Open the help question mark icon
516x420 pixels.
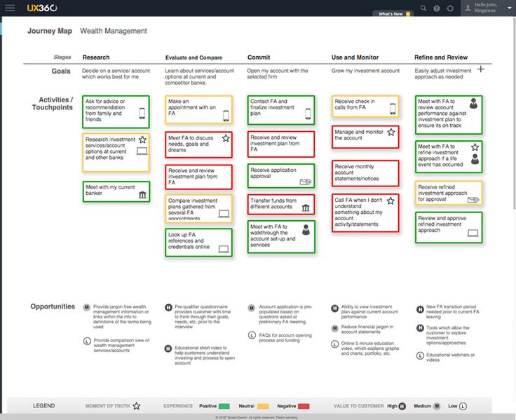(x=437, y=8)
